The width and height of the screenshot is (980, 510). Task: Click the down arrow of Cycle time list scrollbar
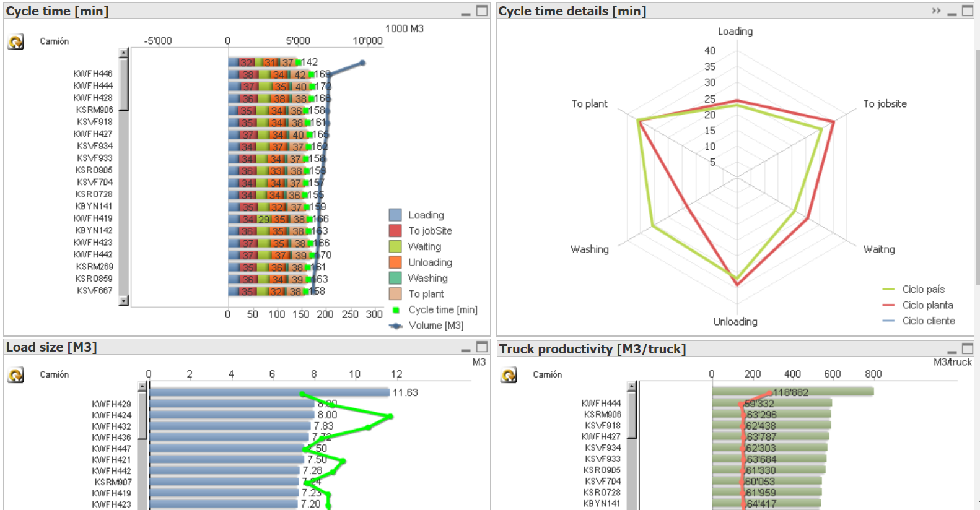tap(123, 301)
